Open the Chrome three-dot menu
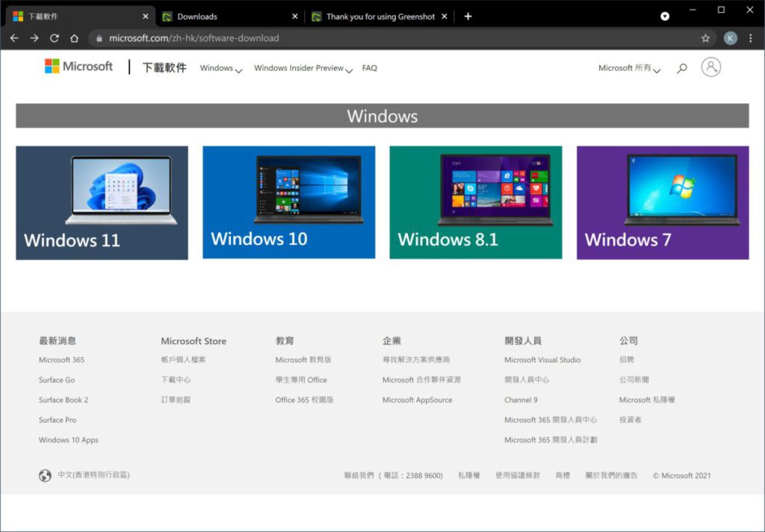 (750, 38)
